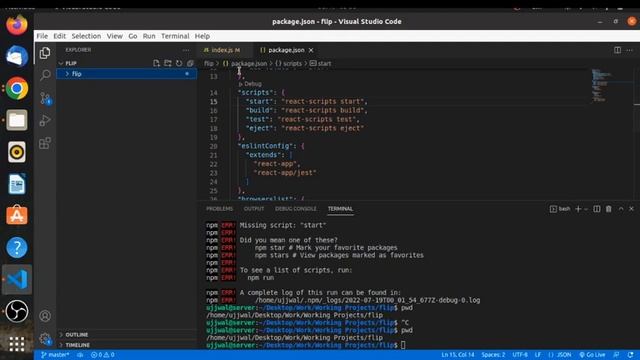The image size is (640, 360).
Task: Open the Help menu
Action: [x=202, y=36]
